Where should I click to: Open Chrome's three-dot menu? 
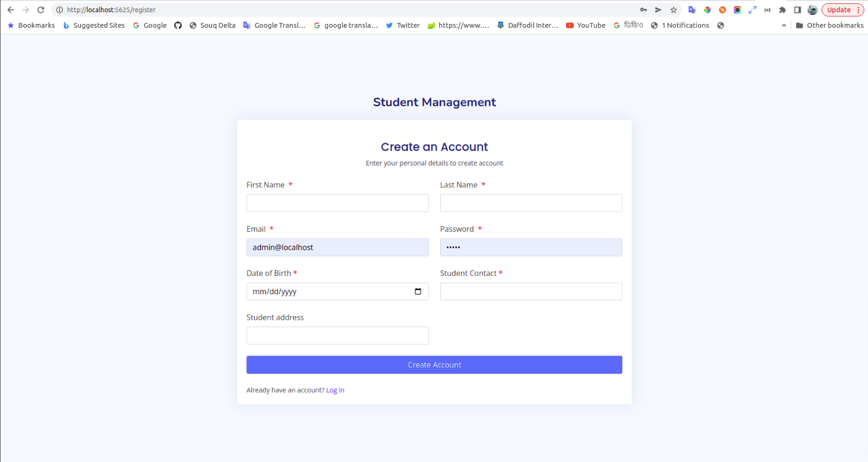pyautogui.click(x=860, y=9)
